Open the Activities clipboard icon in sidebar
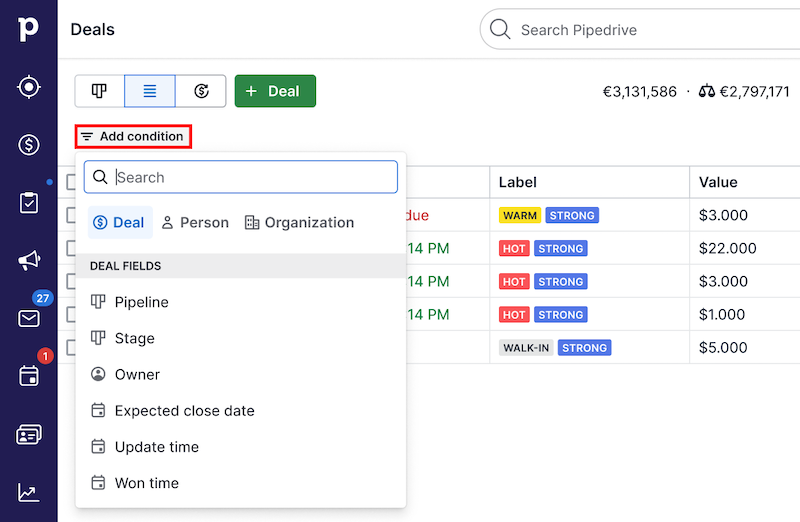800x522 pixels. pyautogui.click(x=29, y=203)
